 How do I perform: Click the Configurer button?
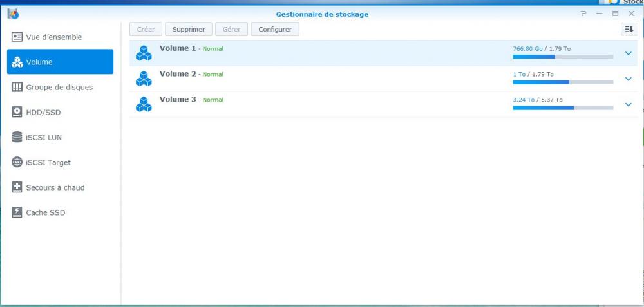(275, 29)
